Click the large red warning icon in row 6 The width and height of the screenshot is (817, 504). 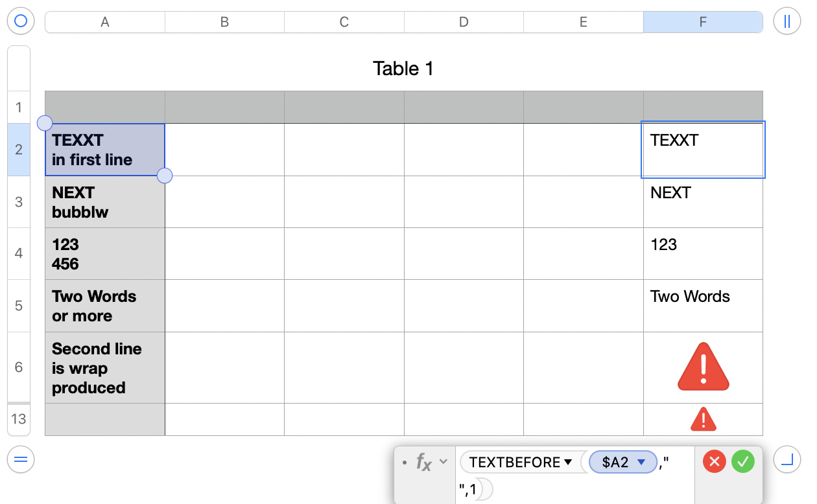[x=703, y=367]
